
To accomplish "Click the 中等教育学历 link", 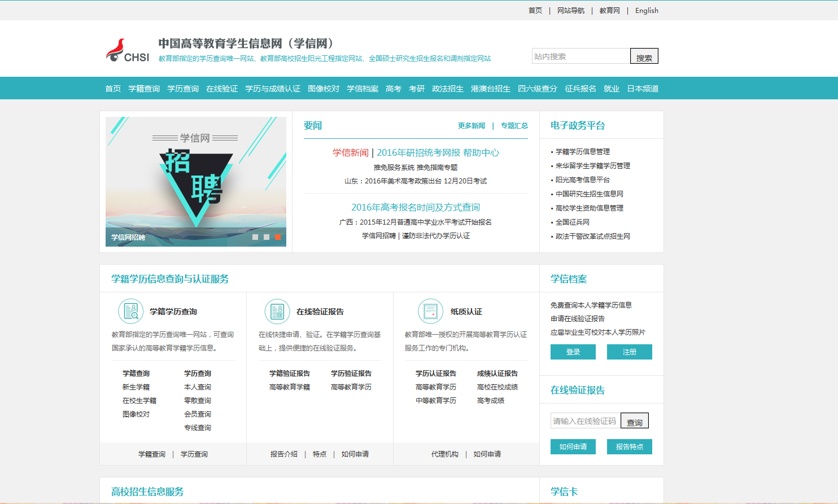I will coord(436,400).
